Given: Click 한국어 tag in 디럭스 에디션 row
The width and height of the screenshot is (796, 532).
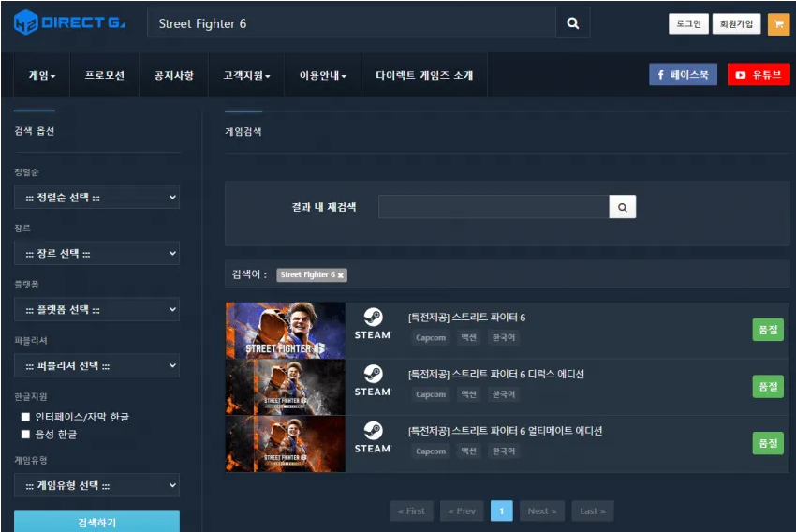Looking at the screenshot, I should 504,394.
